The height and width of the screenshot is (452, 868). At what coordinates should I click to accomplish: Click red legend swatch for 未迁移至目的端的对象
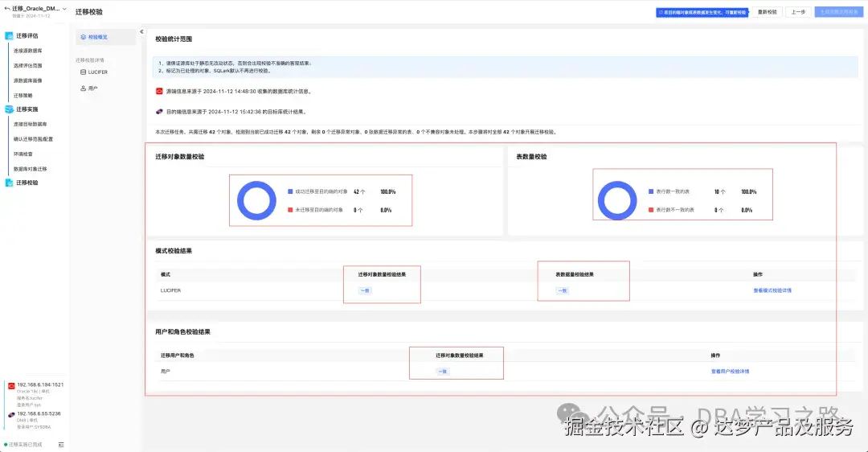click(x=290, y=210)
